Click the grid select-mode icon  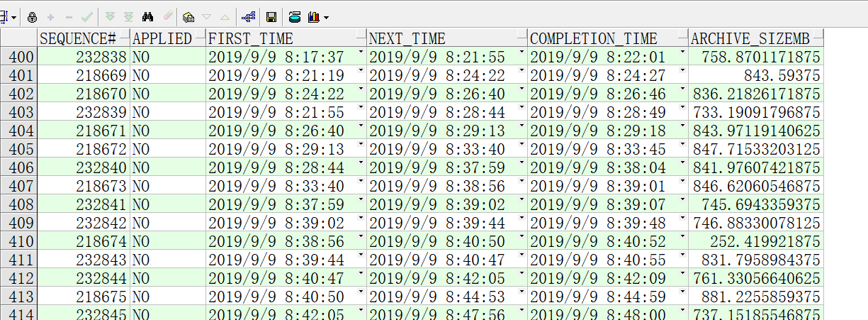pyautogui.click(x=4, y=16)
